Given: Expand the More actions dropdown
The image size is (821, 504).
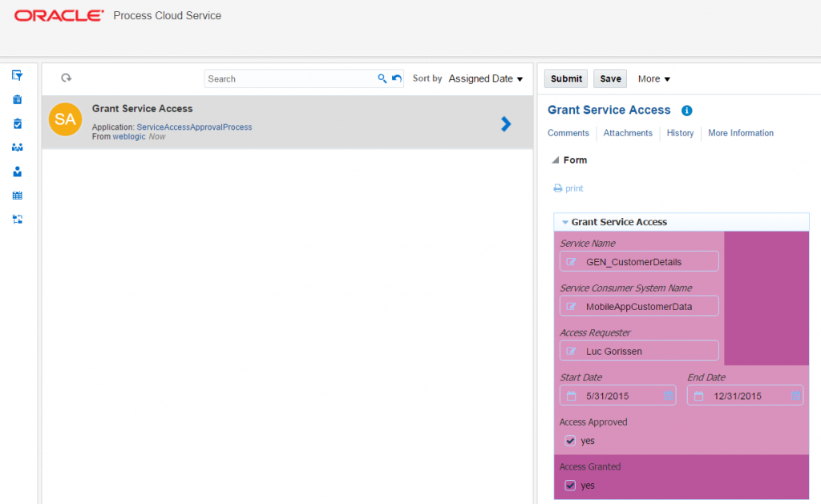Looking at the screenshot, I should click(653, 79).
